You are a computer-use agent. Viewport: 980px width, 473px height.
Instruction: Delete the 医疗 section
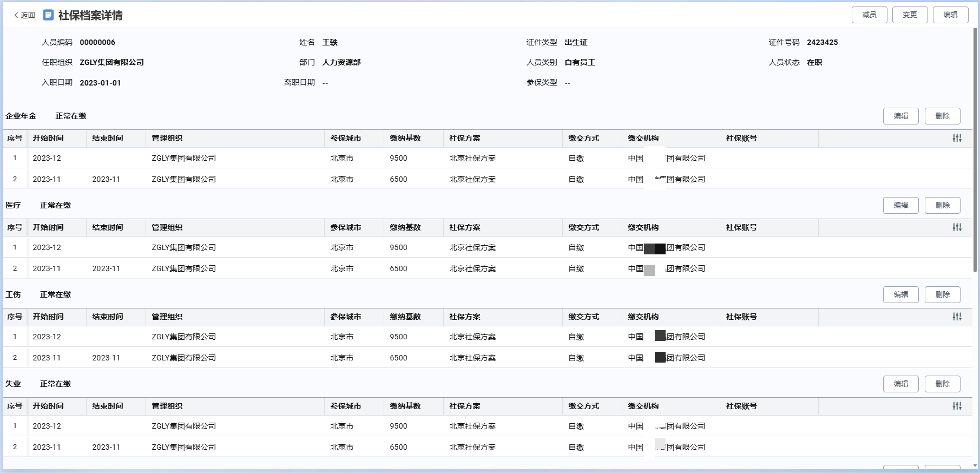[942, 205]
